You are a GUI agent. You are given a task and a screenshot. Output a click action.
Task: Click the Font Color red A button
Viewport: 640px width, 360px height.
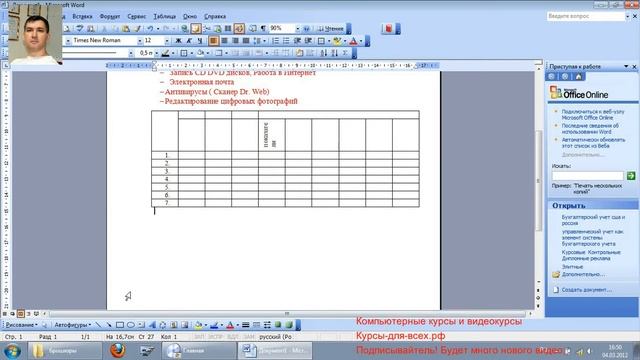tap(353, 41)
